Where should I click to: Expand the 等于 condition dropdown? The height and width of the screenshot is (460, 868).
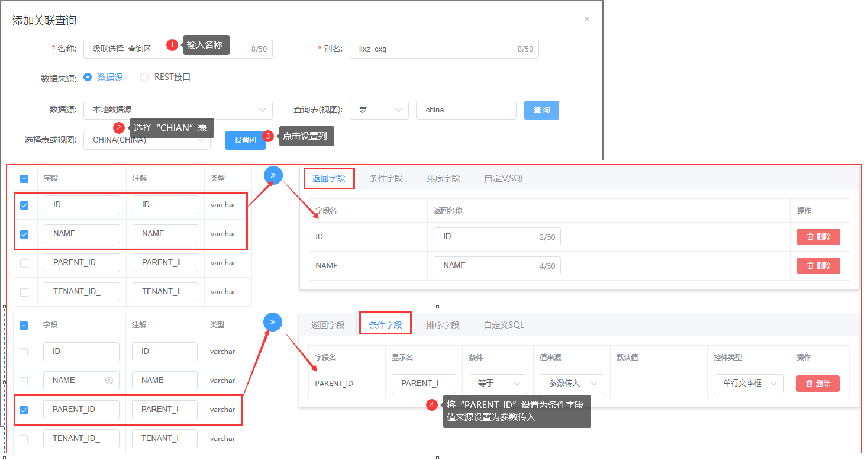point(497,384)
